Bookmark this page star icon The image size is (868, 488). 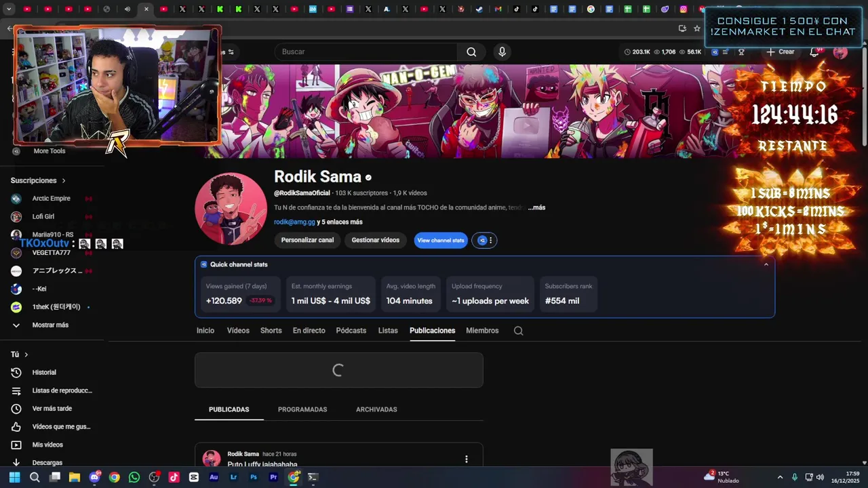(x=696, y=28)
